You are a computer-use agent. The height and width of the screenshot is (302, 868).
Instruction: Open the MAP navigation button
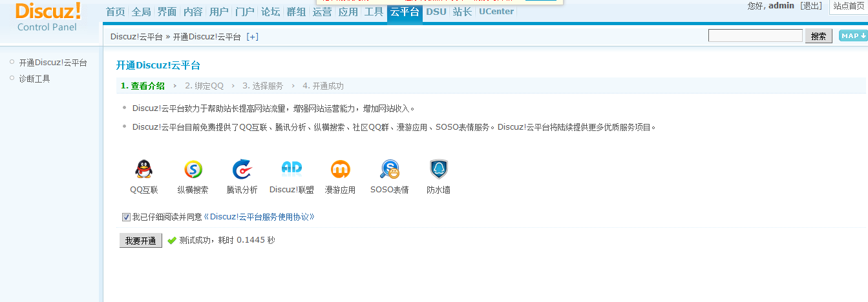(x=852, y=36)
